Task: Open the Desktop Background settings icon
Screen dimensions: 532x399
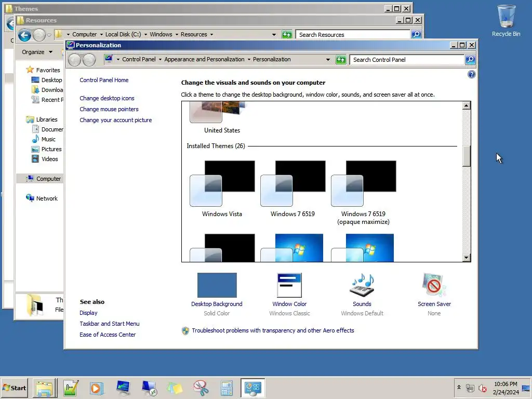Action: pos(217,285)
